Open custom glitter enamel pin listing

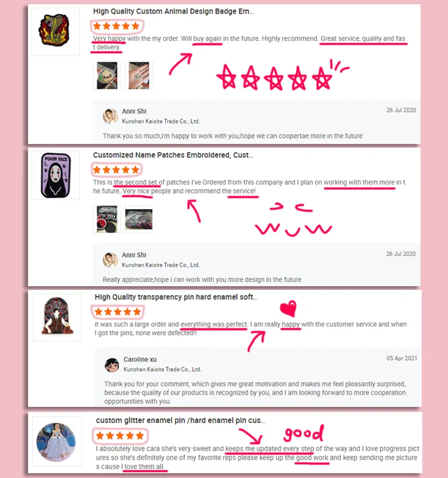click(x=181, y=421)
